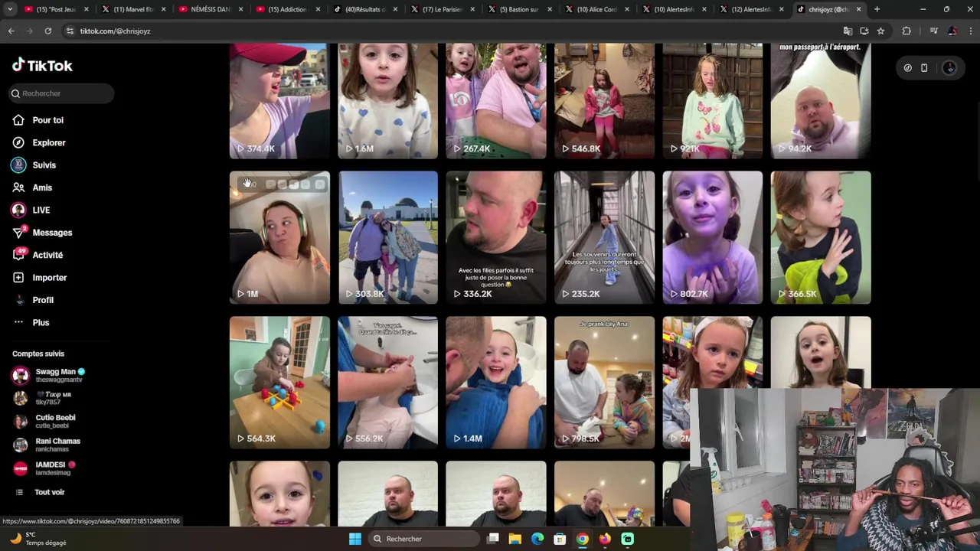Open browser extensions menu
Image resolution: width=980 pixels, height=551 pixels.
[906, 31]
